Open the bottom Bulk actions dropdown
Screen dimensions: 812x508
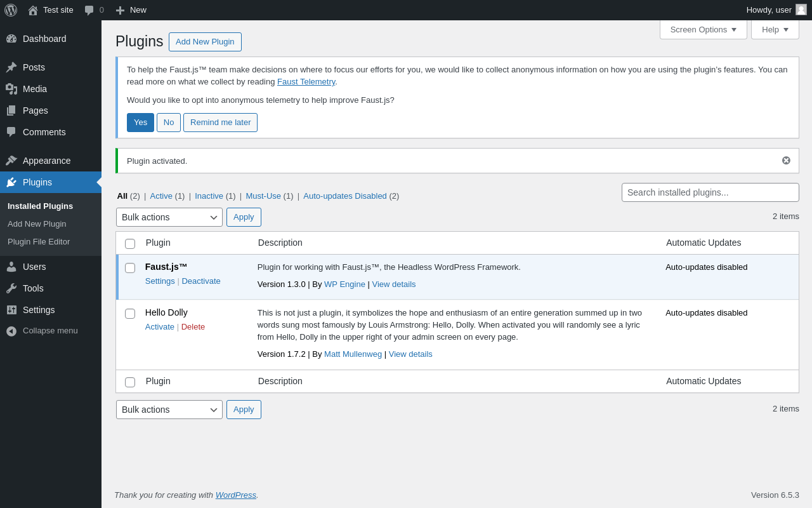click(169, 410)
